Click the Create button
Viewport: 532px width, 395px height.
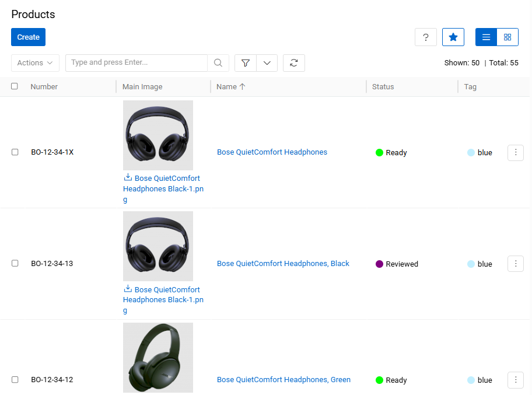pos(28,37)
